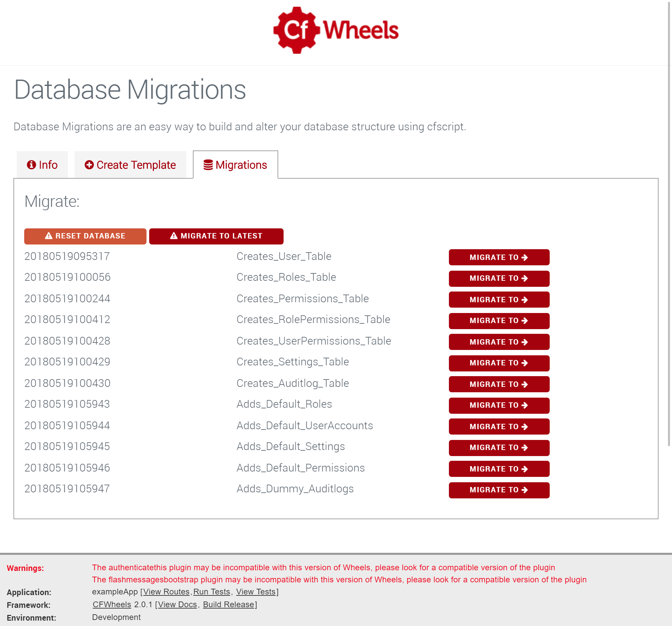Migrate to the Creates_Roles_Table migration

[x=499, y=278]
